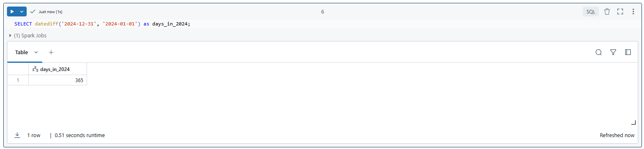Add a new visualization with plus icon
Viewport: 644px width, 149px height.
coord(51,52)
